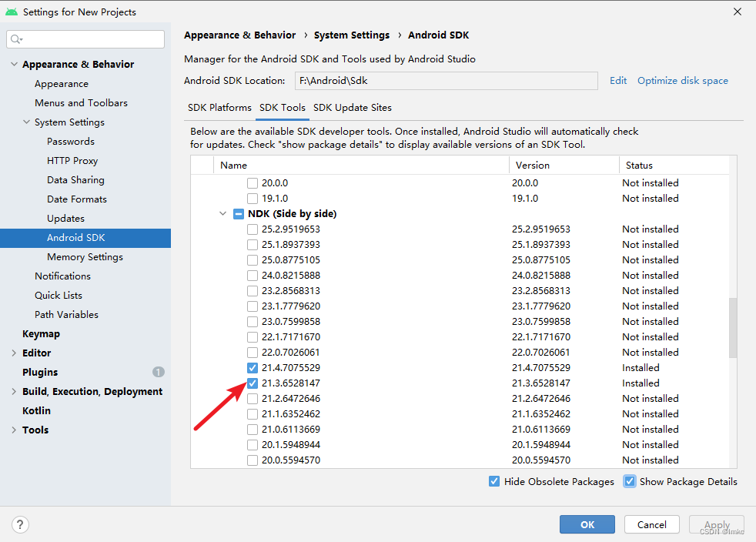This screenshot has width=756, height=542.
Task: Toggle Show Package Details checkbox
Action: pos(630,481)
